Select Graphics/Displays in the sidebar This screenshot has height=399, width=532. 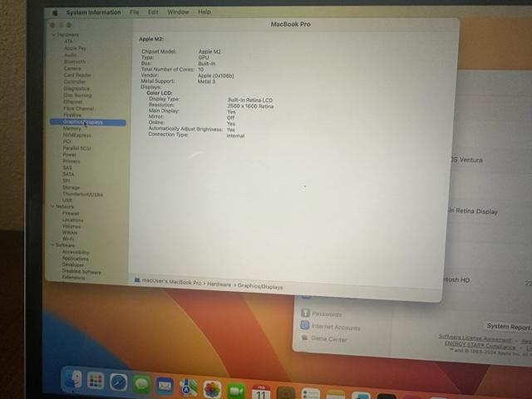click(x=88, y=122)
